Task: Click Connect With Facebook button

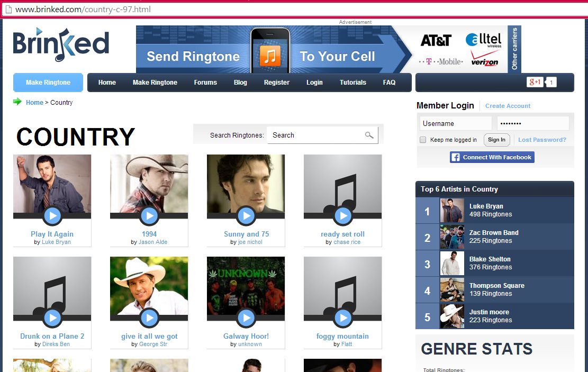Action: pyautogui.click(x=492, y=157)
